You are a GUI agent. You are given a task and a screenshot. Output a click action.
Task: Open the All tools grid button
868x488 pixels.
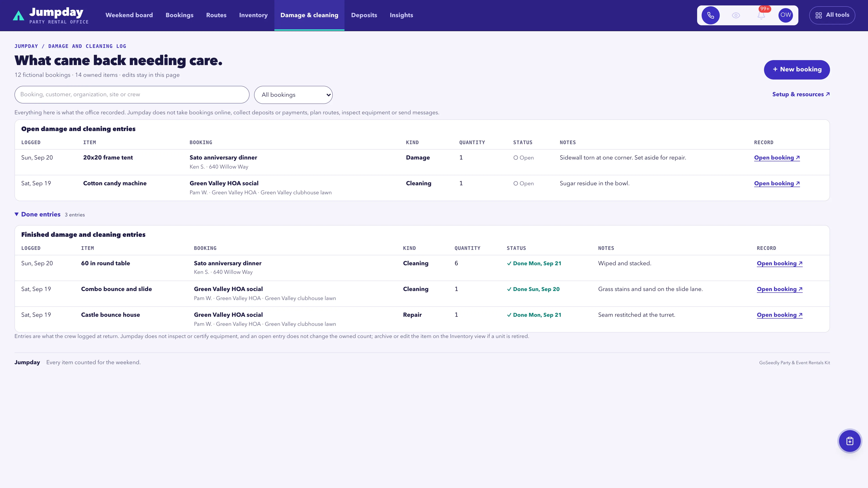pos(832,15)
